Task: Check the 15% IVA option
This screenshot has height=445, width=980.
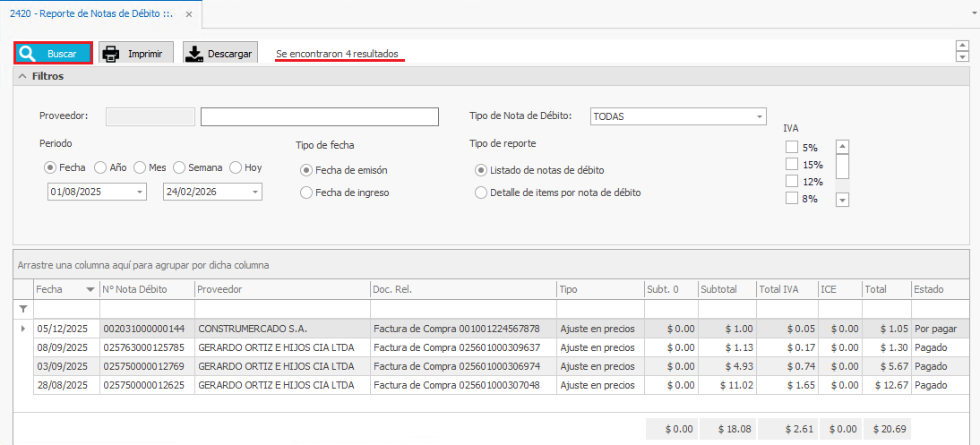Action: tap(791, 165)
